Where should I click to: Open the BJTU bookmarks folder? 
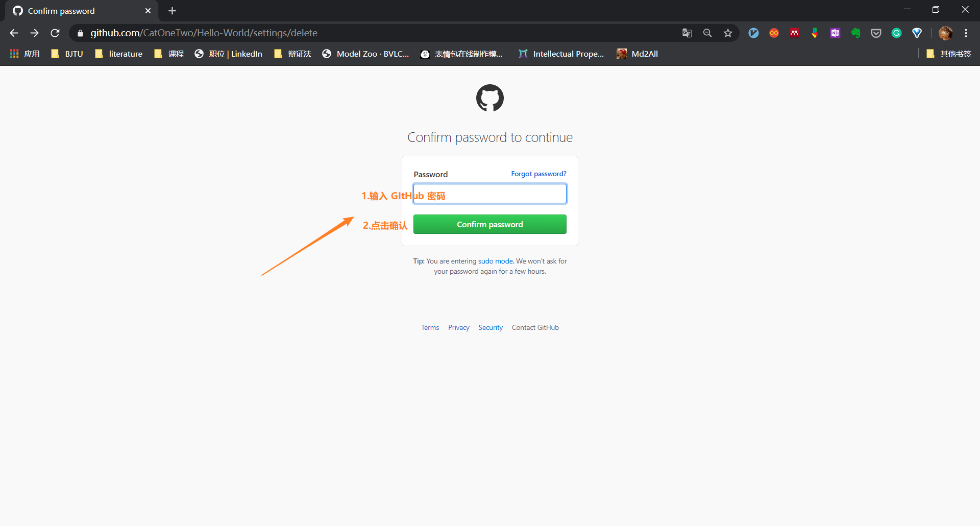point(67,54)
